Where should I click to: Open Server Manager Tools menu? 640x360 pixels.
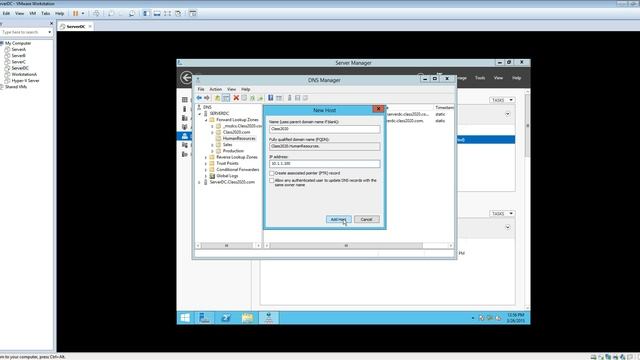(x=480, y=78)
